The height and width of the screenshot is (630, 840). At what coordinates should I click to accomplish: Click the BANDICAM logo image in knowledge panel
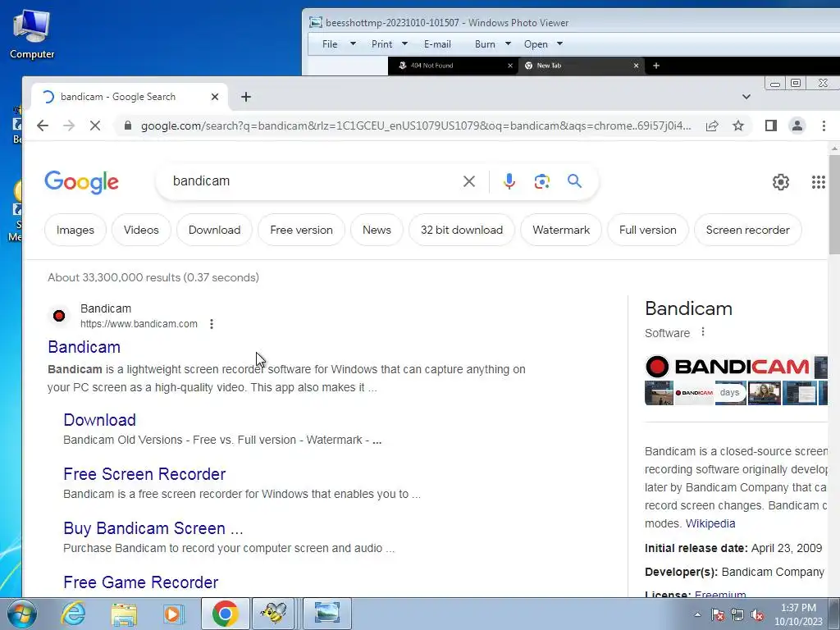728,367
